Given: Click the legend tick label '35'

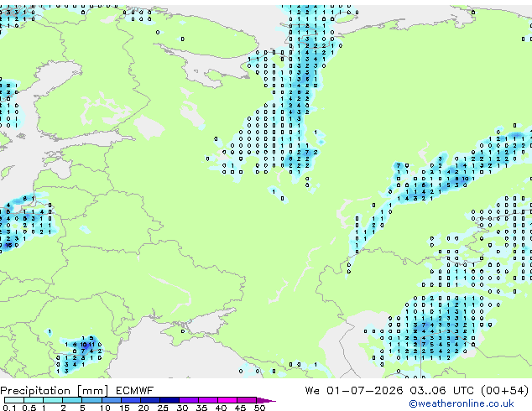Looking at the screenshot, I should (x=202, y=408).
